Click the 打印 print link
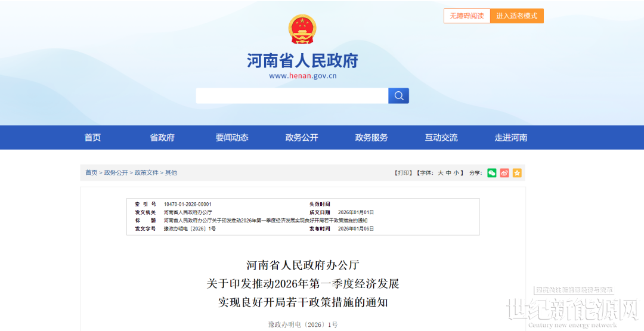Viewport: 644px width, 331px height. pos(404,173)
